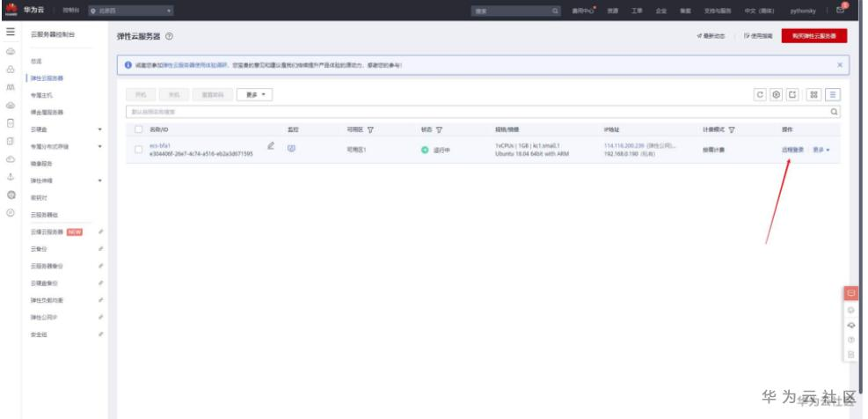Select 专属主机 in the sidebar
Image resolution: width=868 pixels, height=419 pixels.
[x=42, y=95]
